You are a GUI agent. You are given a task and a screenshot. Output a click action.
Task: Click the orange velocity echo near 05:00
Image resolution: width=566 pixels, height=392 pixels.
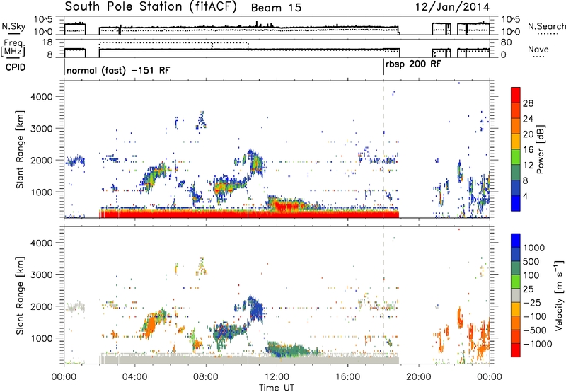pos(151,325)
